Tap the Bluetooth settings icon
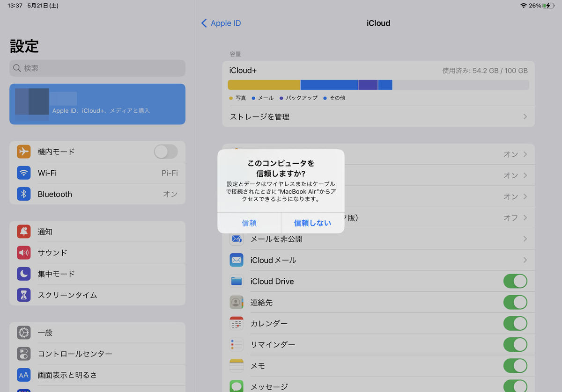 coord(24,194)
